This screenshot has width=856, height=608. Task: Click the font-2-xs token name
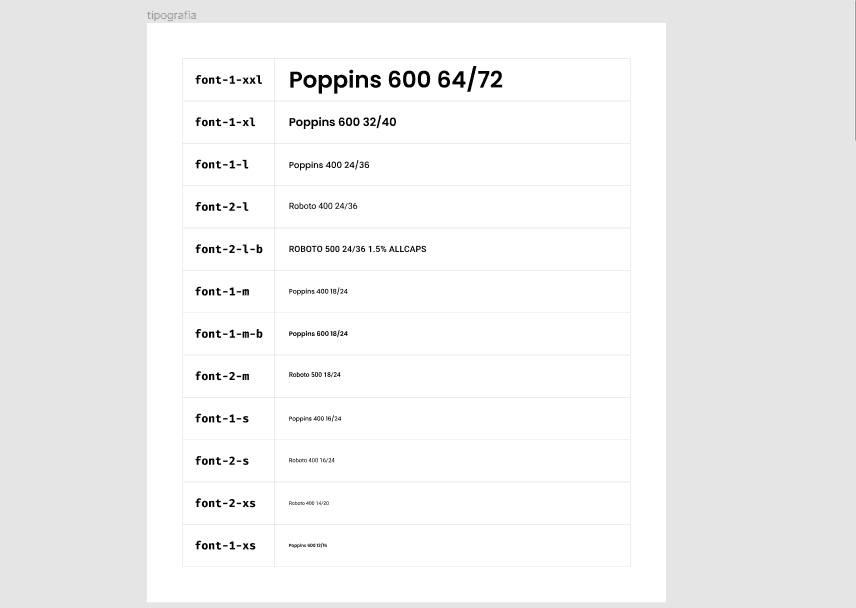(x=225, y=503)
